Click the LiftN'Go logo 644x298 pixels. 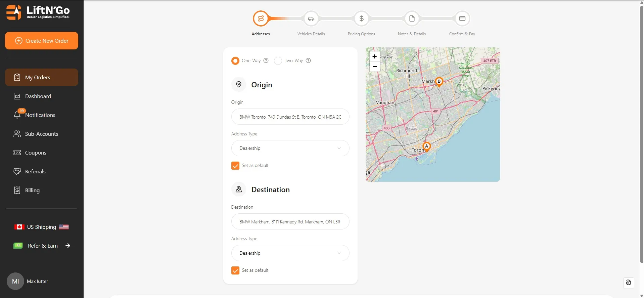[x=38, y=12]
